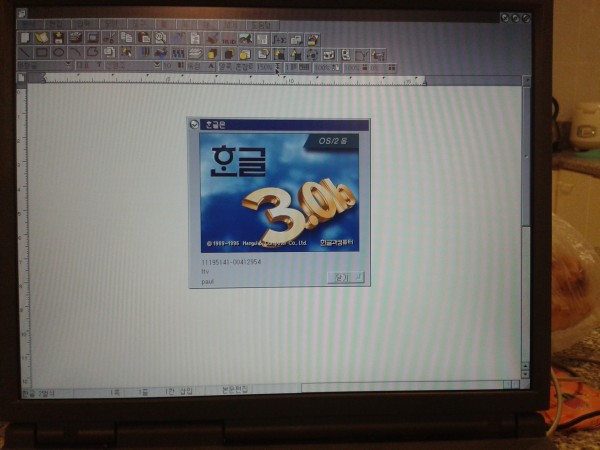Cut selection with the scissors icon
600x450 pixels.
tap(109, 38)
